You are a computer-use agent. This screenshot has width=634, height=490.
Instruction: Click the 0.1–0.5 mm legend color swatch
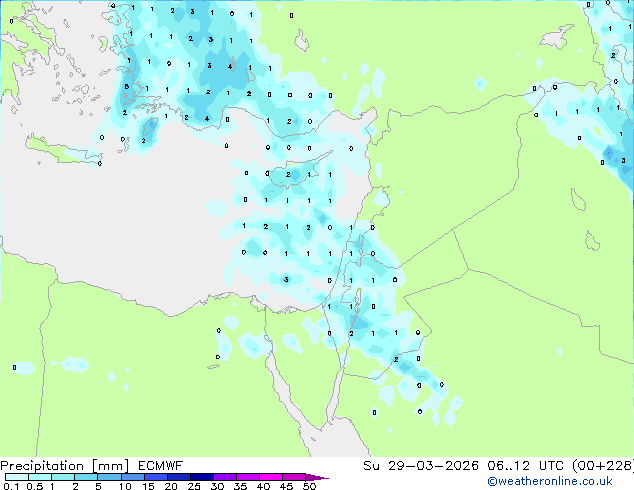[x=17, y=477]
